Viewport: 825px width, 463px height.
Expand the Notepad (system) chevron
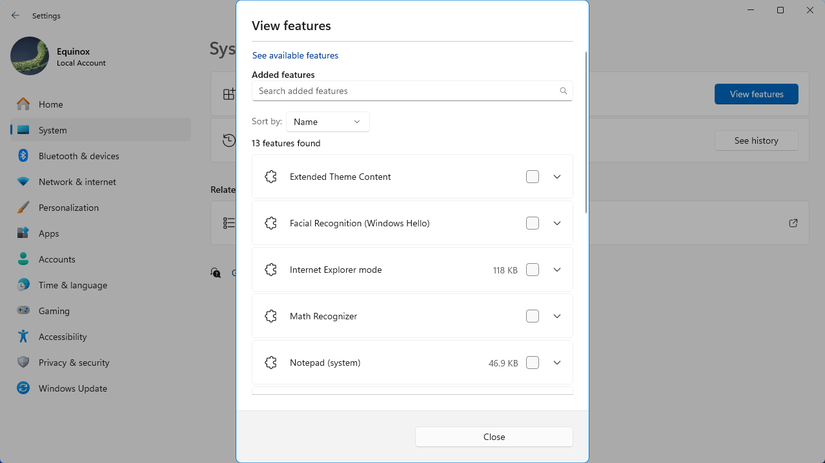click(557, 363)
